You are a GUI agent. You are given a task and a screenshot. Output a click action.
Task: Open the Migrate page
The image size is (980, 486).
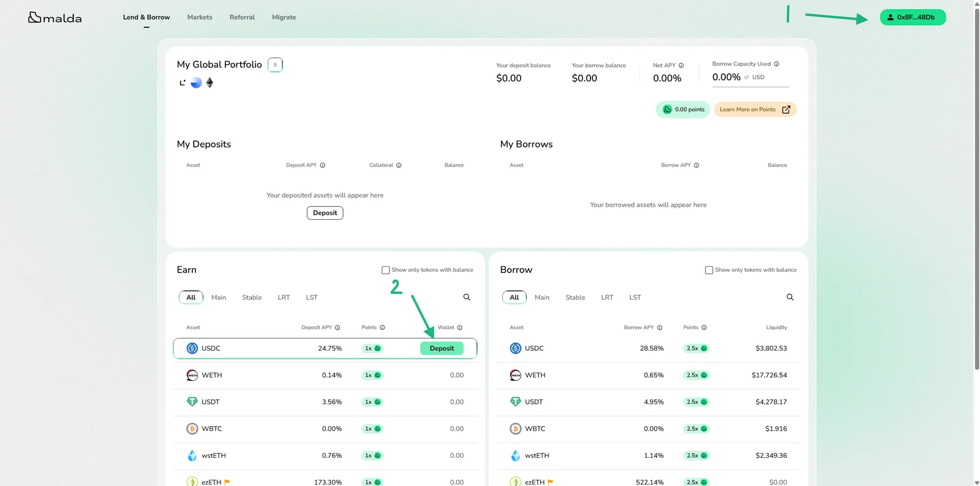284,17
